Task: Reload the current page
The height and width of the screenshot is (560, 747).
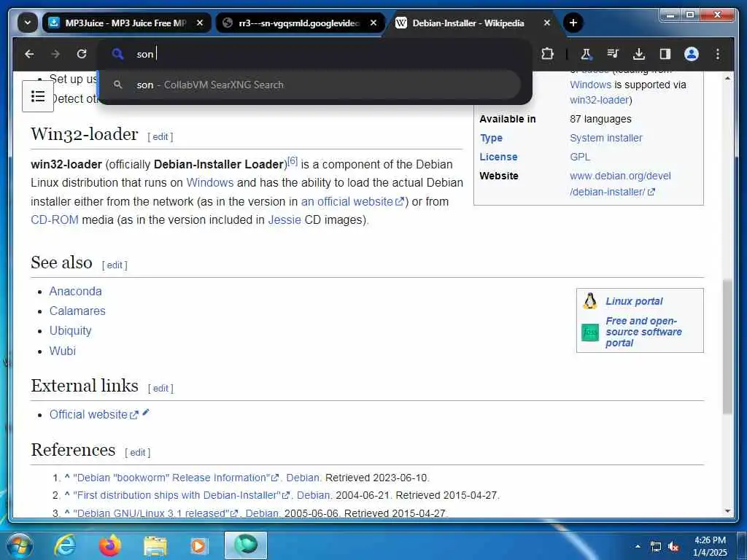Action: point(82,54)
